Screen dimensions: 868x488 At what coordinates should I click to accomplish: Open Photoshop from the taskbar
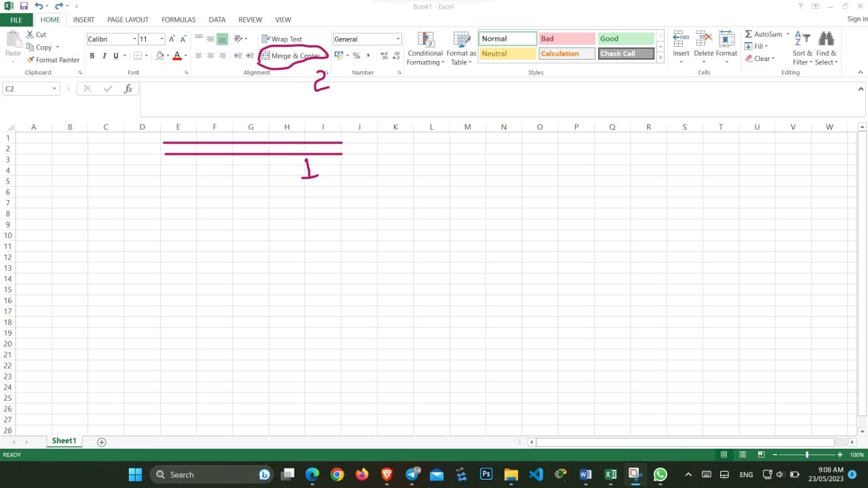click(486, 474)
